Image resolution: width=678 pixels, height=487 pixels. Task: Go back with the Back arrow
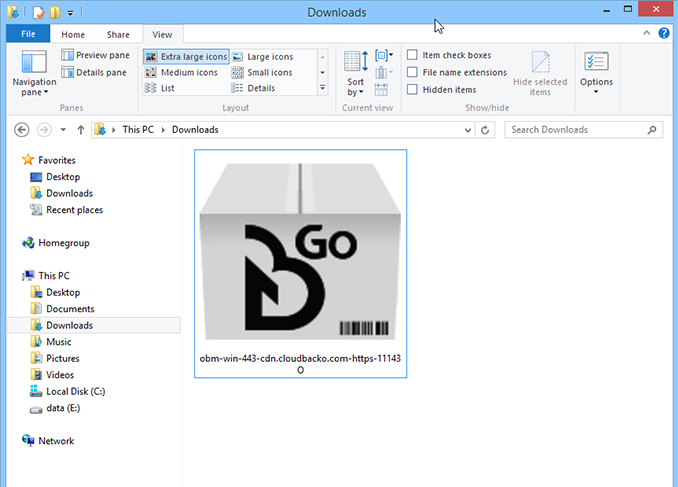[22, 130]
